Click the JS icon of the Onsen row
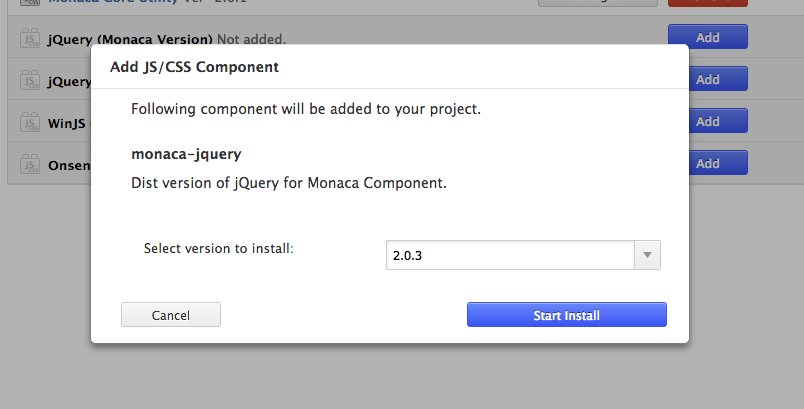 click(x=29, y=164)
